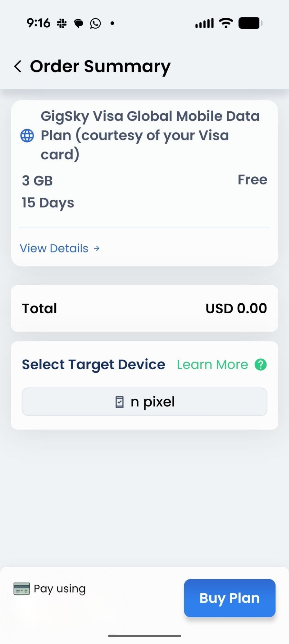Tap the chat bubble notification icon
This screenshot has width=289, height=644.
point(79,23)
